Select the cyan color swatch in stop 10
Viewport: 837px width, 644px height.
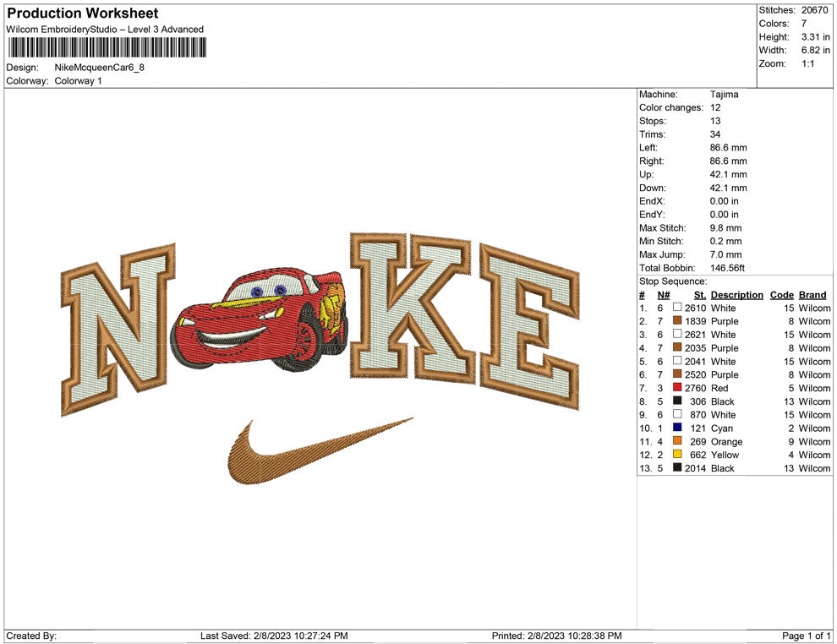coord(677,428)
